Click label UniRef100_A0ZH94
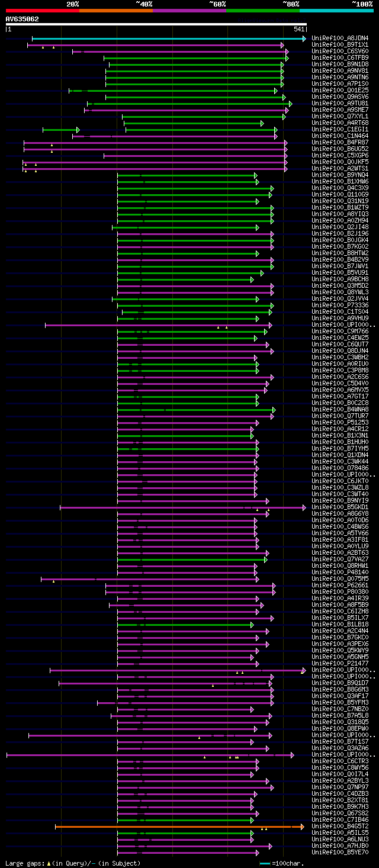Image resolution: width=379 pixels, height=868 pixels. tap(340, 221)
